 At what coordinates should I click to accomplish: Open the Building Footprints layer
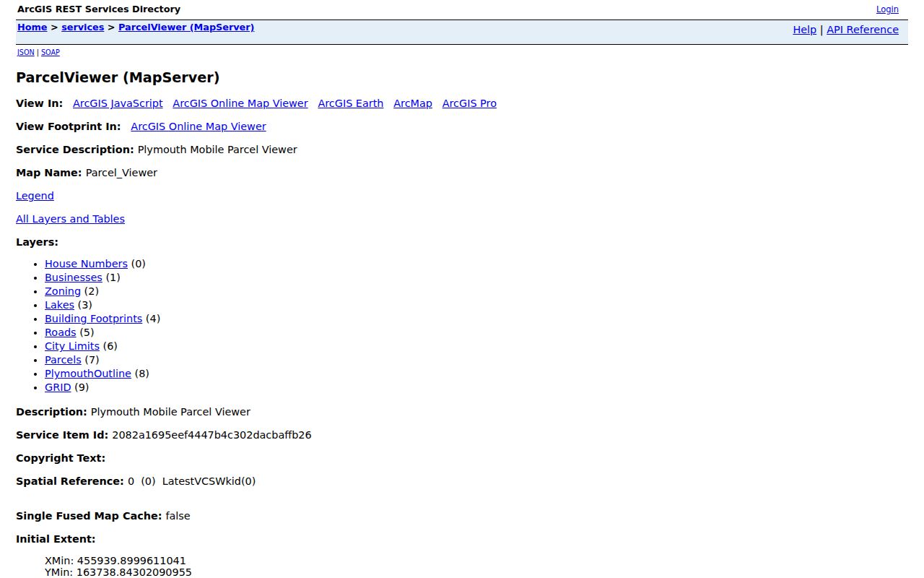93,319
